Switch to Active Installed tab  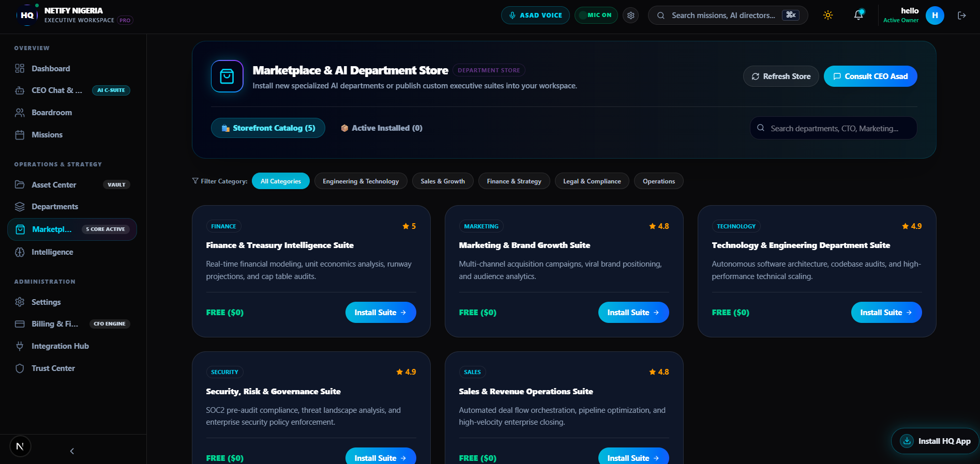[x=382, y=128]
